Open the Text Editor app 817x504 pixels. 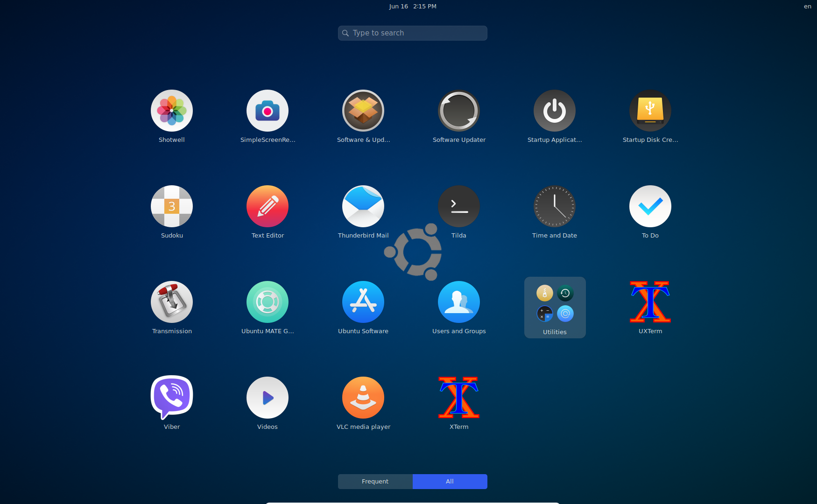coord(267,207)
